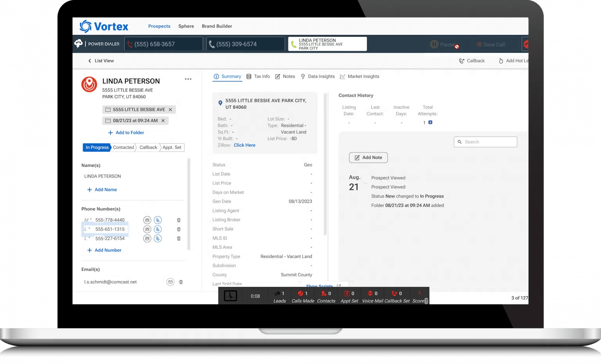601x364 pixels.
Task: Click the Vortex logo
Action: 104,26
